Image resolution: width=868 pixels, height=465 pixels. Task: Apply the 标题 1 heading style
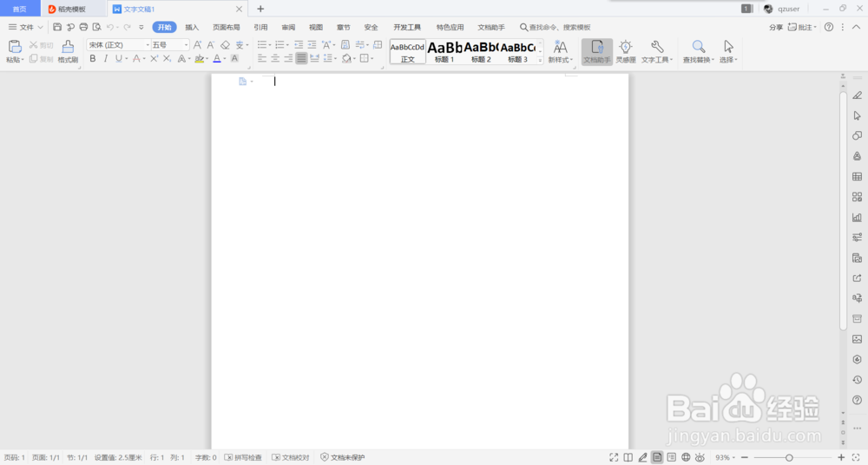tap(444, 51)
